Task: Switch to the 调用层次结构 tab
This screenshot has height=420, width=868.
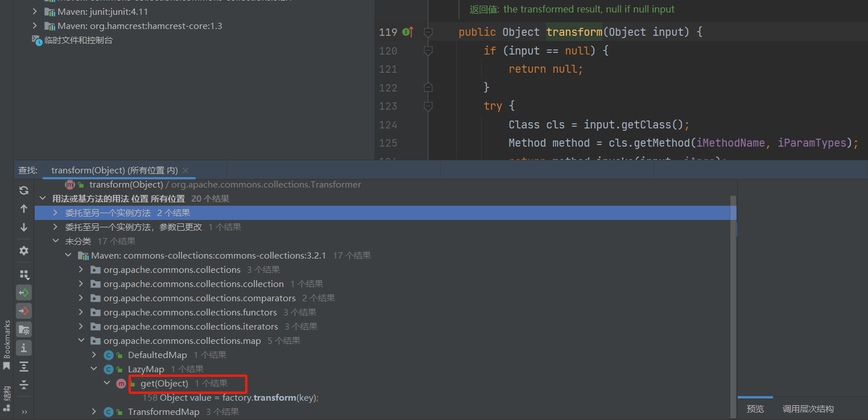Action: [808, 409]
